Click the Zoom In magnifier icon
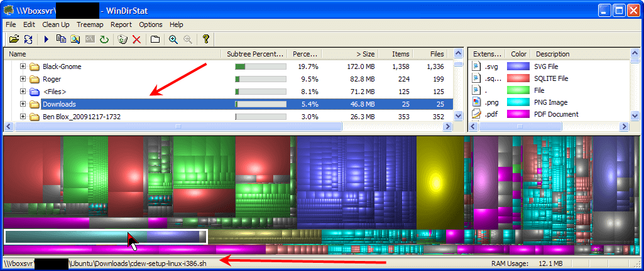The width and height of the screenshot is (644, 271). 173,40
